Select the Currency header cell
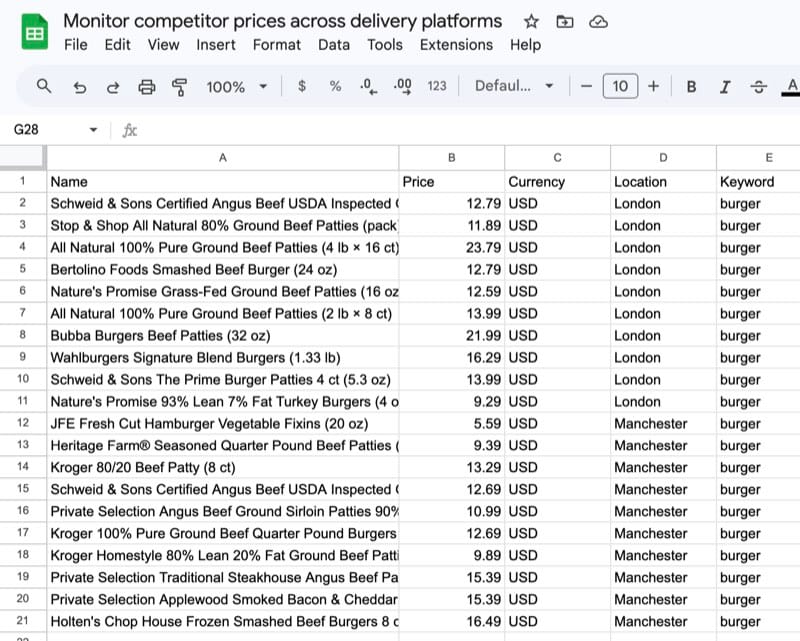This screenshot has height=641, width=800. pos(557,182)
